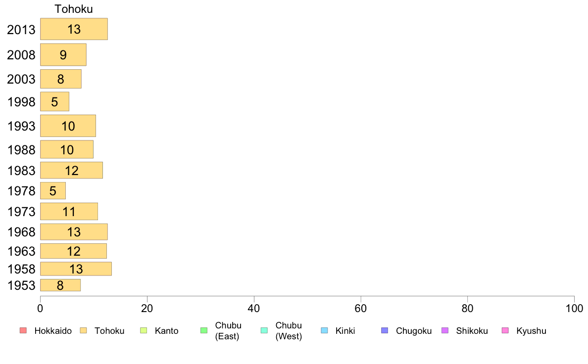Click the Chugoku indigo legend swatch
The width and height of the screenshot is (588, 364).
pyautogui.click(x=385, y=330)
